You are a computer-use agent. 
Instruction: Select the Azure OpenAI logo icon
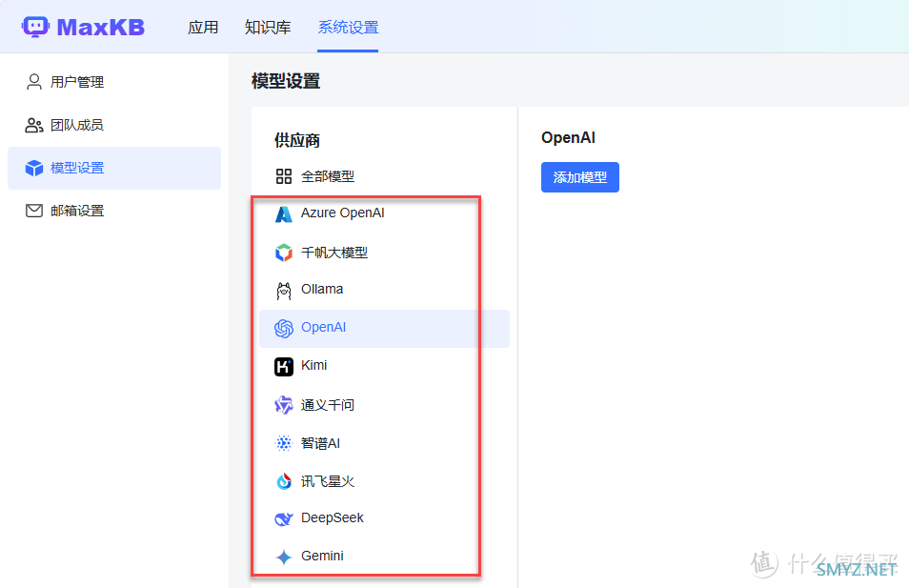(284, 214)
